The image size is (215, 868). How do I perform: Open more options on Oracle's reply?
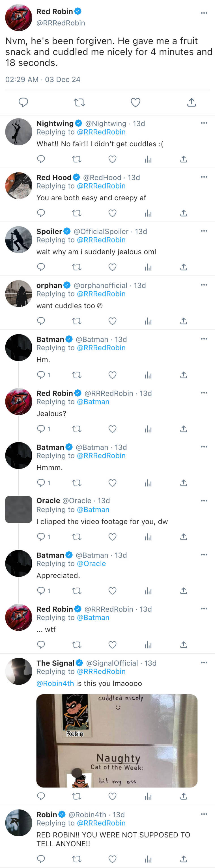click(204, 501)
